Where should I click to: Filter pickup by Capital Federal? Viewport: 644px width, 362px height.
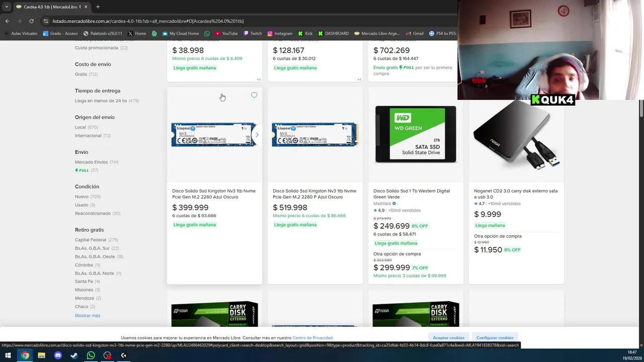coord(97,240)
